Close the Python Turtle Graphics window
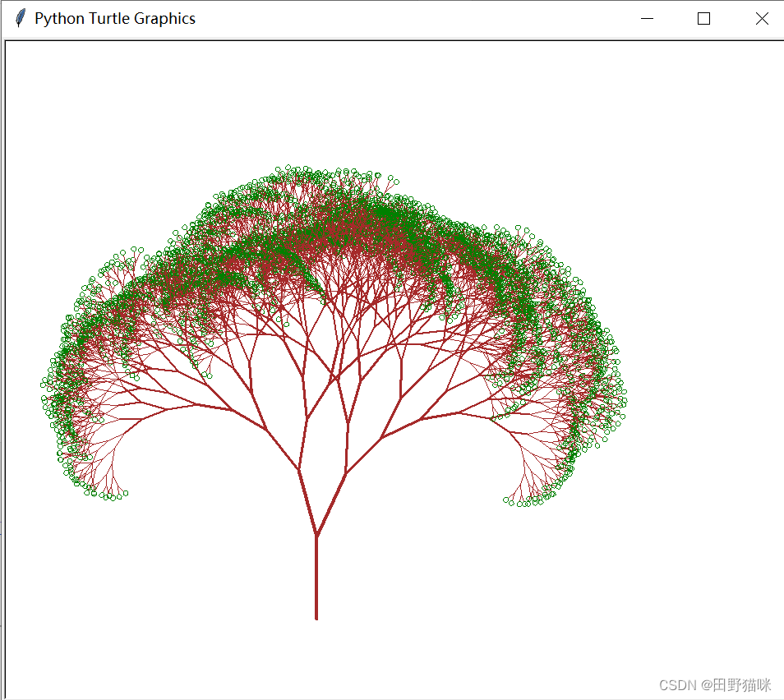 [x=762, y=19]
